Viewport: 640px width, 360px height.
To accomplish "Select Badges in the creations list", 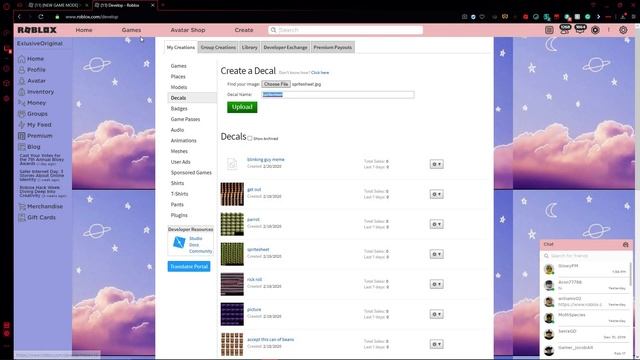I will 179,109.
